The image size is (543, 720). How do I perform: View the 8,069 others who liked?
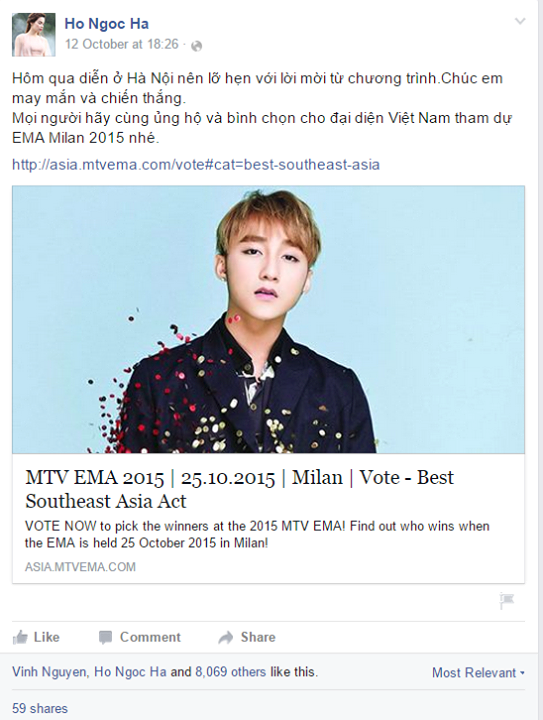point(230,672)
